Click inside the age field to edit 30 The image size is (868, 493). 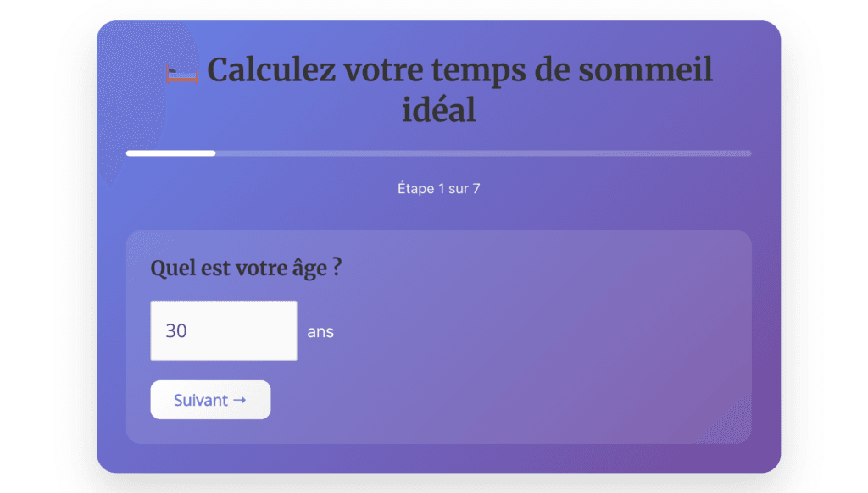(223, 330)
